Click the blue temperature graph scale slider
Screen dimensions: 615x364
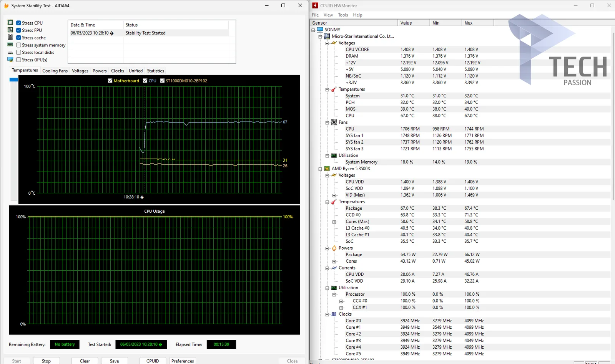tap(14, 79)
